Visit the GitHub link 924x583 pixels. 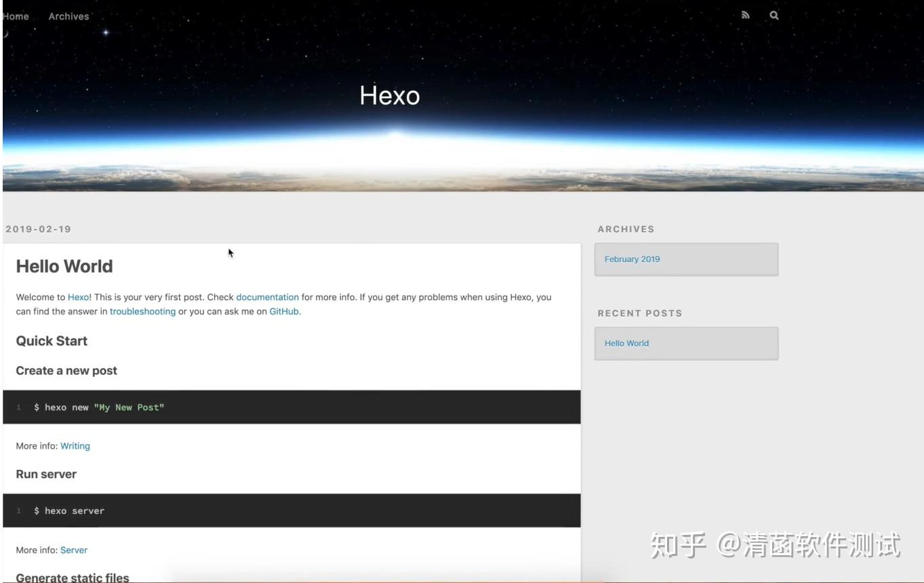[283, 311]
